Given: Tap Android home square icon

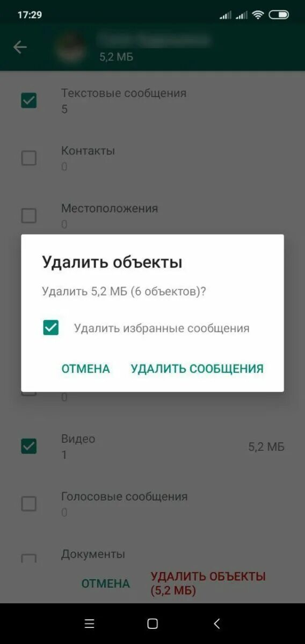Looking at the screenshot, I should (152, 624).
